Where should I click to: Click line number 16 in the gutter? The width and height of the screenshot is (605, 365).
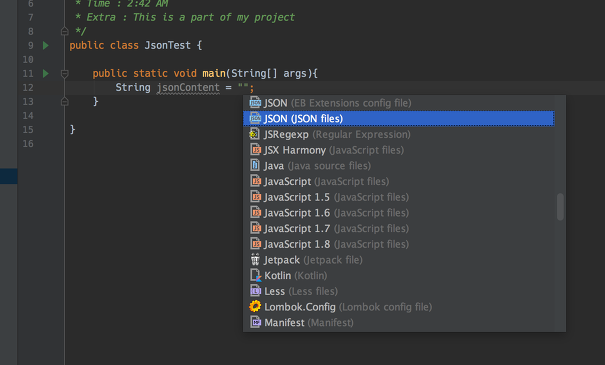pyautogui.click(x=28, y=144)
